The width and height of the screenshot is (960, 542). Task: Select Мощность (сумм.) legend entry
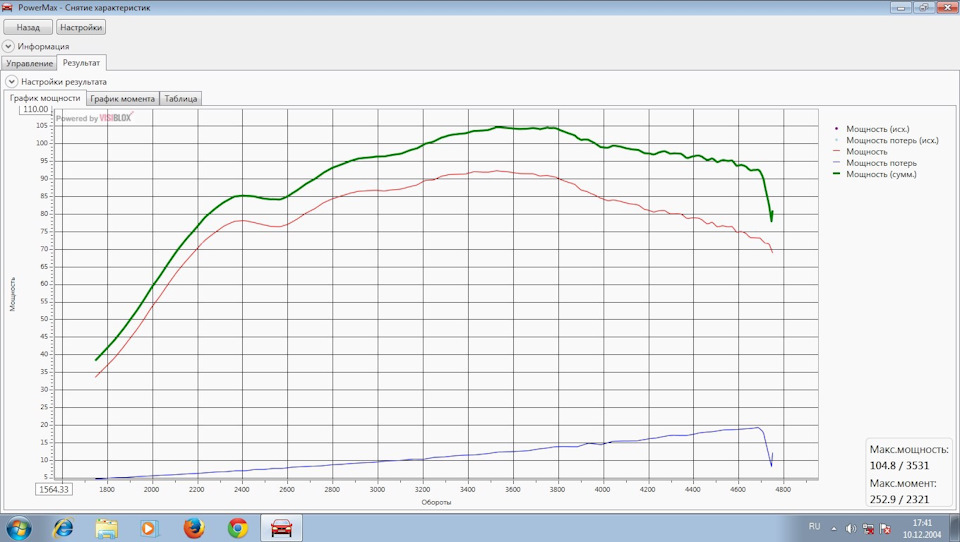click(882, 175)
